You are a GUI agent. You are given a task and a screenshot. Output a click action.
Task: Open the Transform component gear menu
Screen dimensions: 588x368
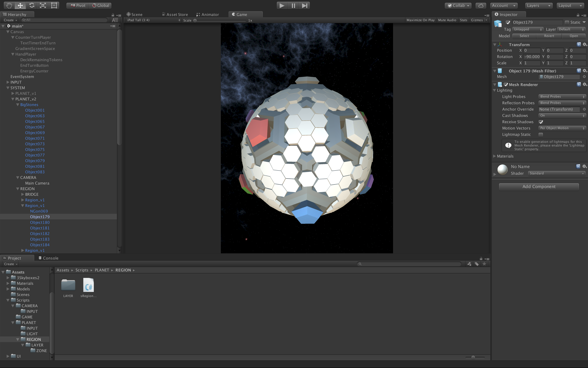(585, 44)
